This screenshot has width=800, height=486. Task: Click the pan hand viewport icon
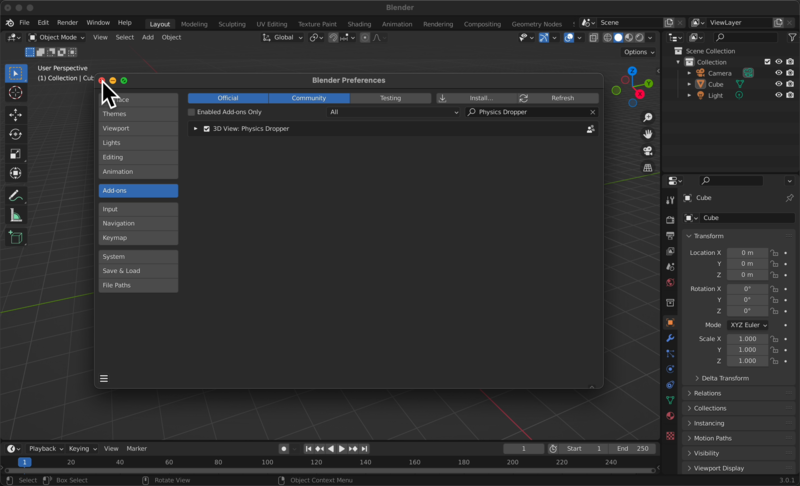(x=647, y=134)
